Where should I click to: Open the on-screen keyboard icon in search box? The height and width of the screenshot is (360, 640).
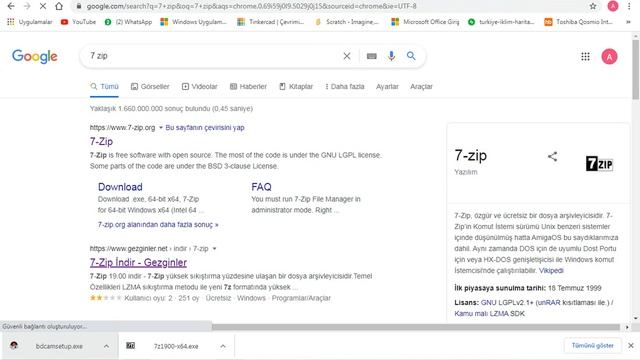click(x=371, y=56)
